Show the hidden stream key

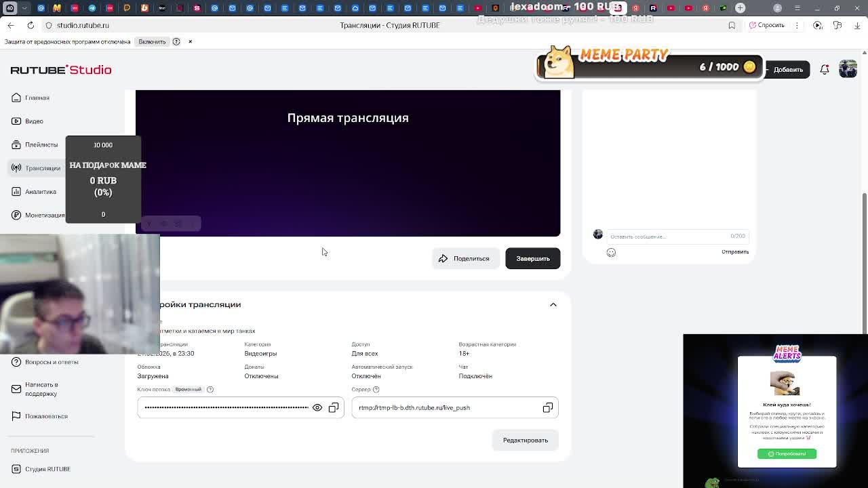click(x=317, y=408)
